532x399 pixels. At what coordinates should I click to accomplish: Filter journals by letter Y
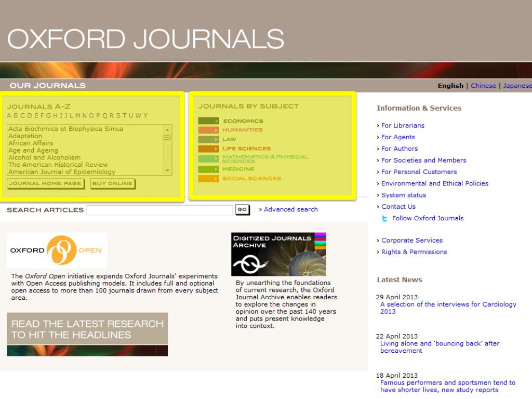(x=145, y=116)
